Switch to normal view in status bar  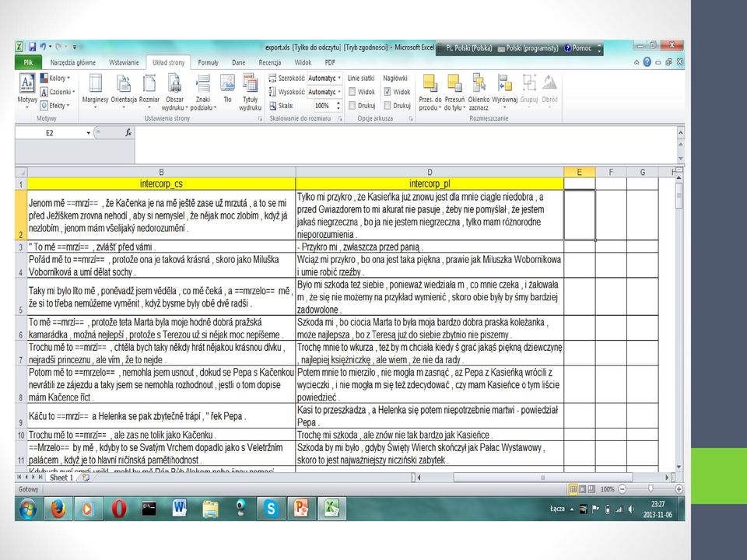pos(573,489)
